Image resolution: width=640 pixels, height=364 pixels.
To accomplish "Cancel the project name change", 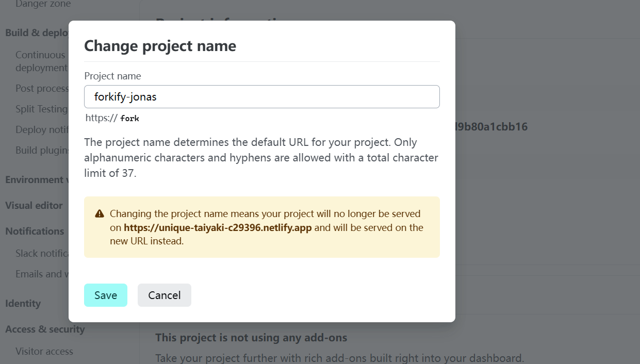I will [x=165, y=295].
